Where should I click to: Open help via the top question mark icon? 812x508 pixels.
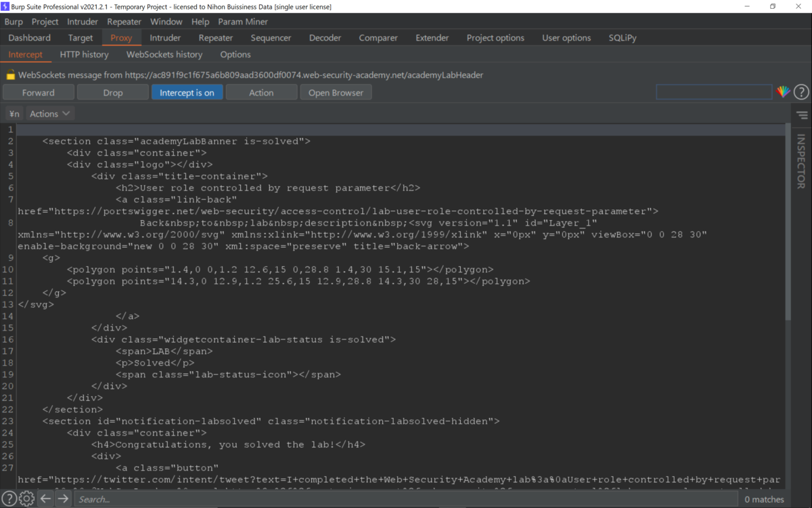[x=801, y=92]
